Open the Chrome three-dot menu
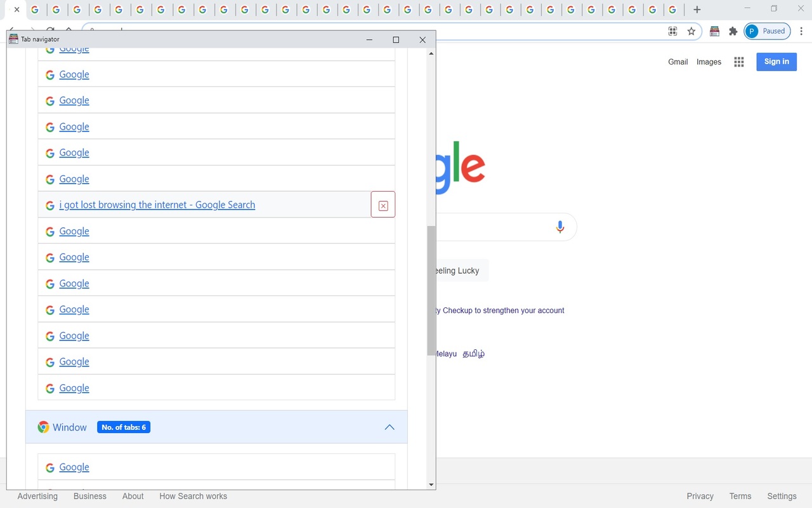 (x=801, y=31)
